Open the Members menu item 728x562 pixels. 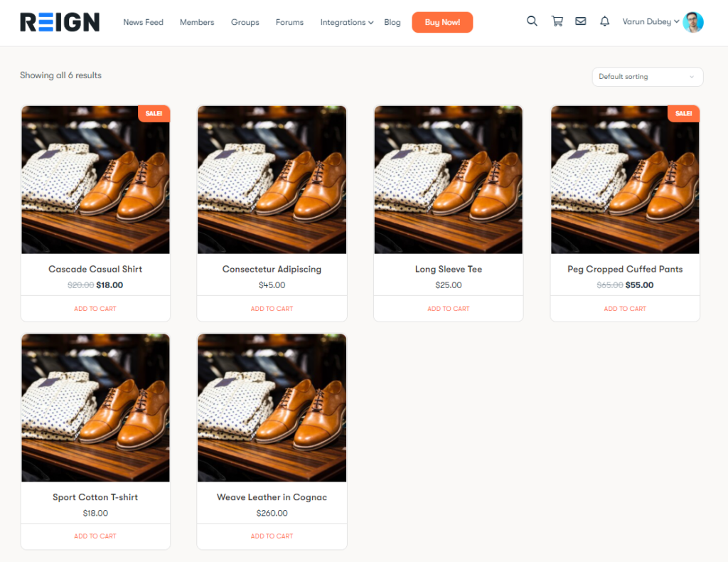coord(197,22)
